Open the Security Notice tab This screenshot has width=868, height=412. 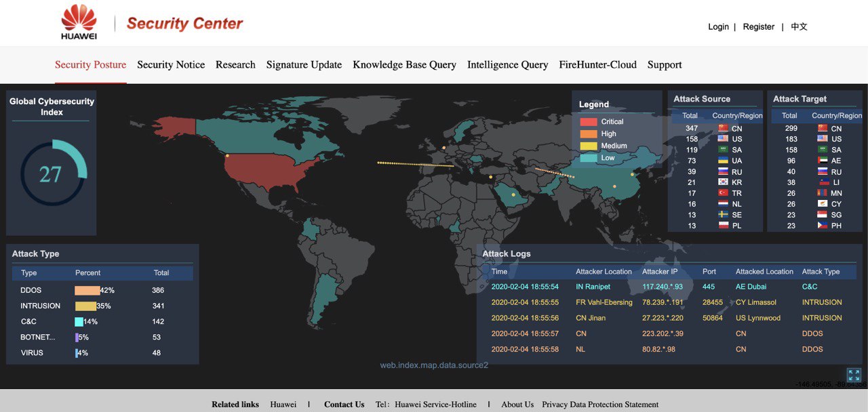click(x=171, y=65)
